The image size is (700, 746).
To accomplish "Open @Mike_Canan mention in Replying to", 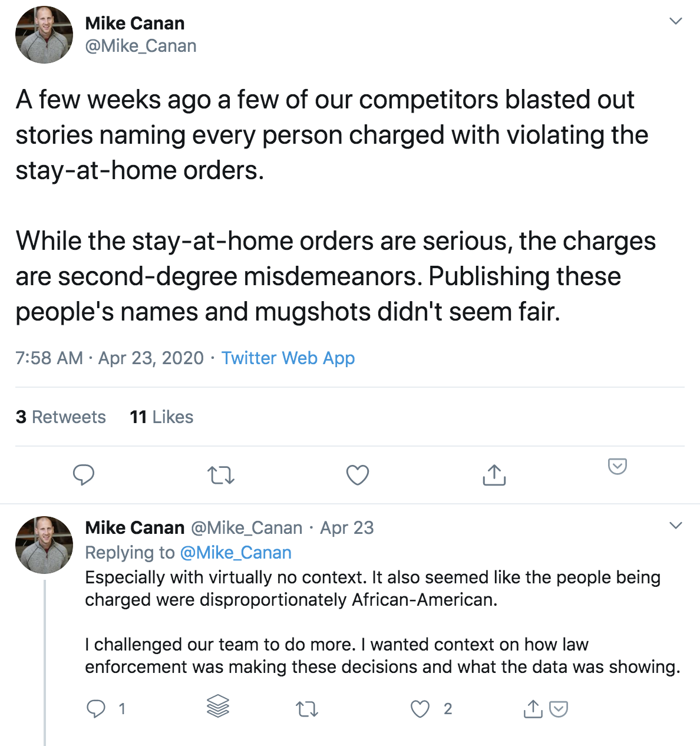I will coord(236,553).
